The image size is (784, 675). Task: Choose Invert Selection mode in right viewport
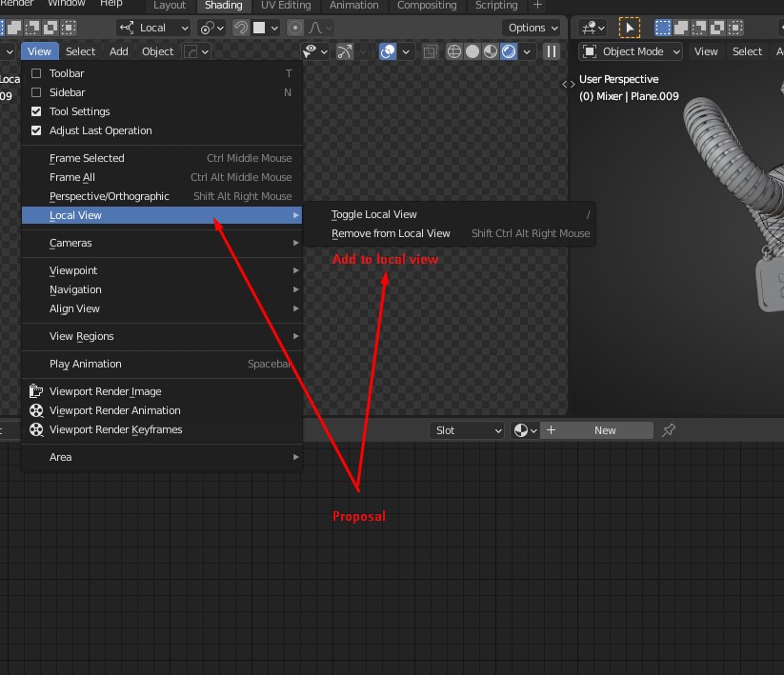(x=717, y=28)
